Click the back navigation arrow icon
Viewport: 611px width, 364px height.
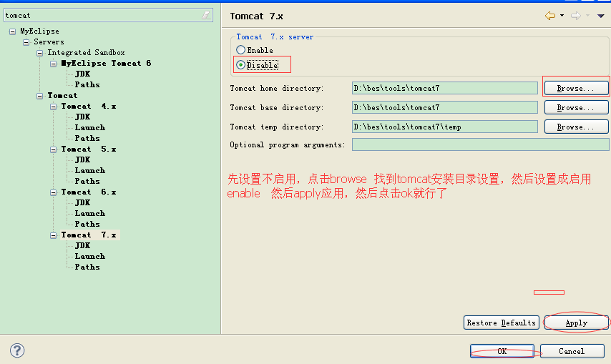click(550, 16)
